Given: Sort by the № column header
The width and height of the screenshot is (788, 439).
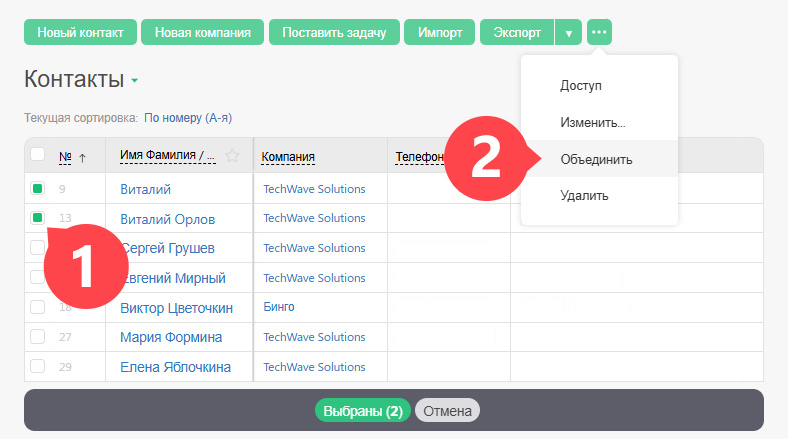Looking at the screenshot, I should [65, 157].
